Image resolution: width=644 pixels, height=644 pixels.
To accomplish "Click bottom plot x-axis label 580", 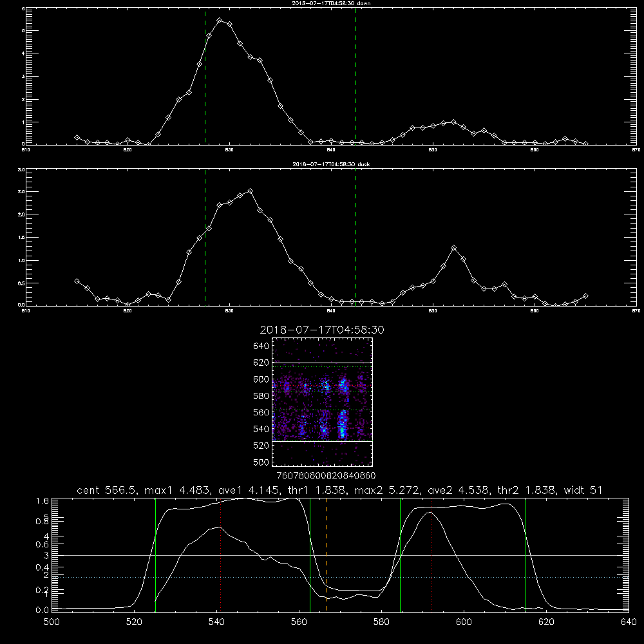I will 381,622.
